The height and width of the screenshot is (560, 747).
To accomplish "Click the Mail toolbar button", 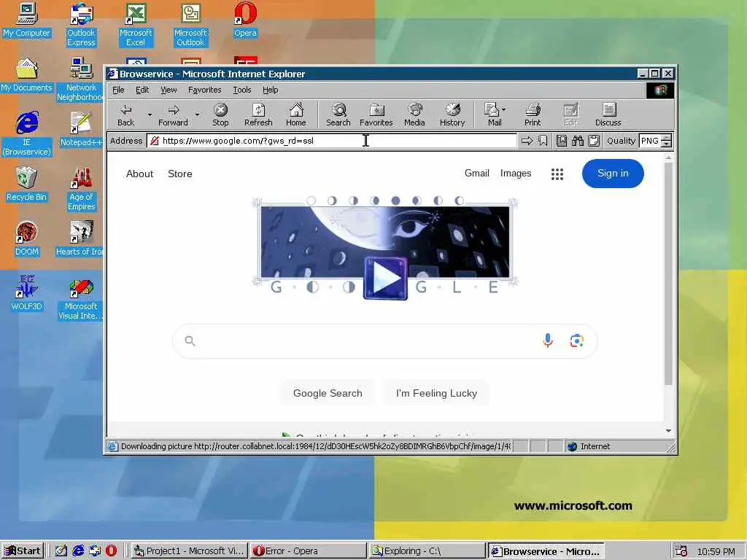I will [492, 114].
